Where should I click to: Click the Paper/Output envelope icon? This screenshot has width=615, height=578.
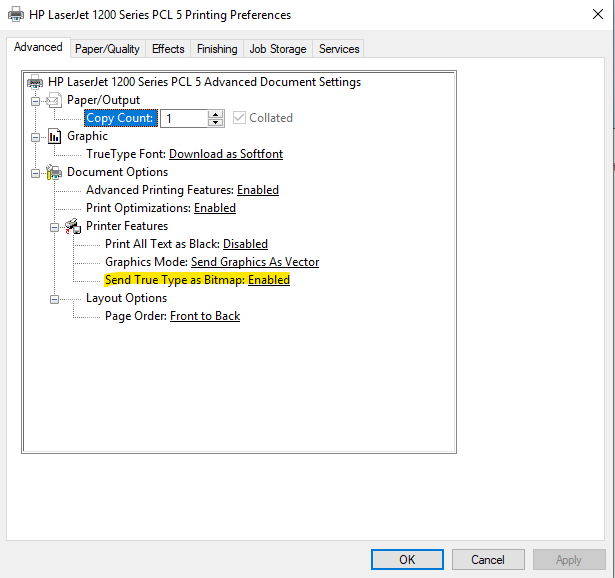(x=54, y=100)
